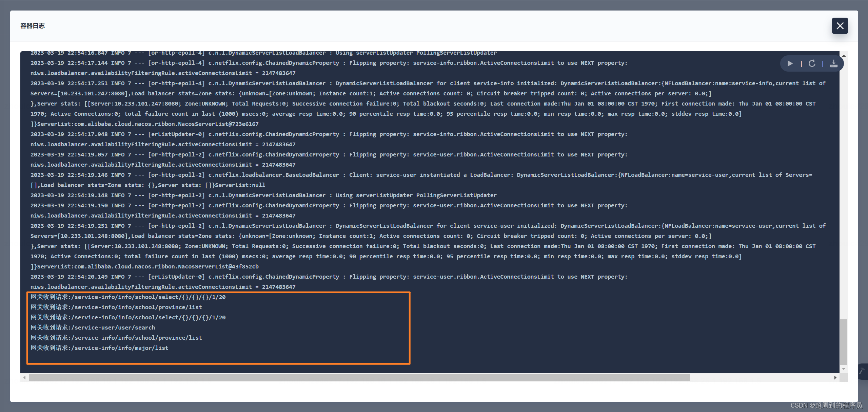The height and width of the screenshot is (412, 868).
Task: Click log entry timestamped 22:54:19.148
Action: pos(264,195)
